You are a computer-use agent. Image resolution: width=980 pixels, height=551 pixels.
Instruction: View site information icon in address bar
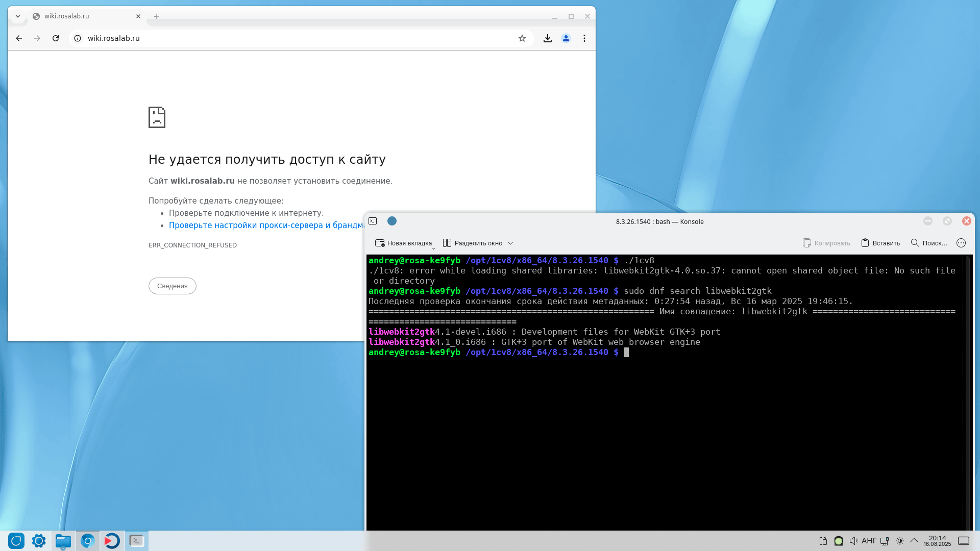coord(78,38)
